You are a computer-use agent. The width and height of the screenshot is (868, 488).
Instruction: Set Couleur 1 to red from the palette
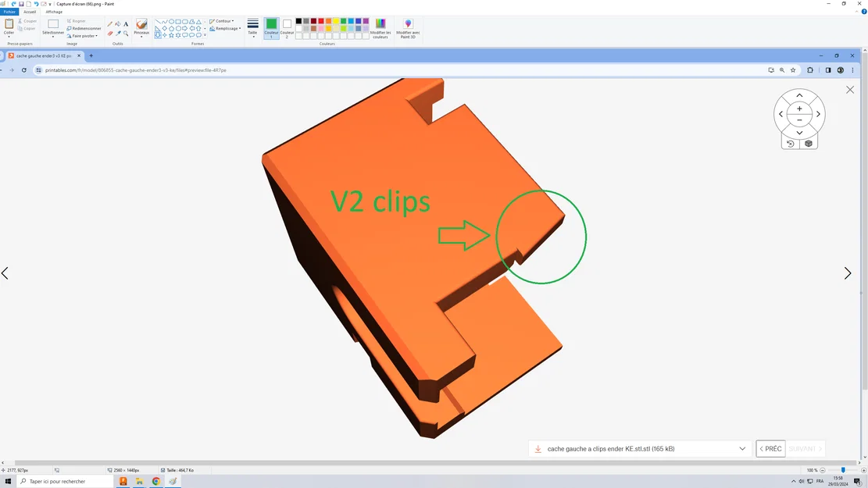click(320, 21)
